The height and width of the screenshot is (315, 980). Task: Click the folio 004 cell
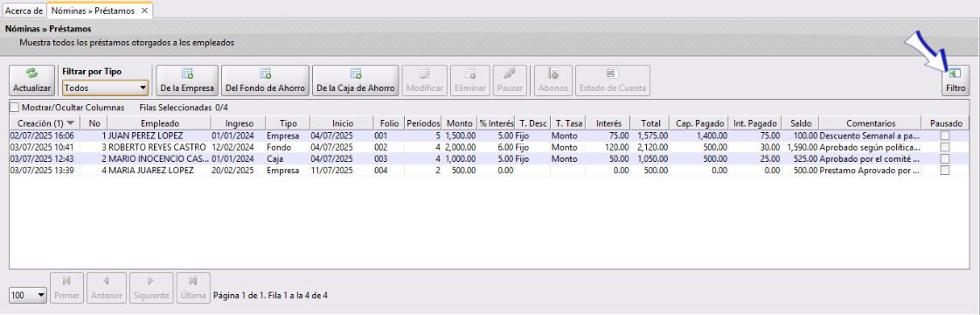pyautogui.click(x=389, y=170)
